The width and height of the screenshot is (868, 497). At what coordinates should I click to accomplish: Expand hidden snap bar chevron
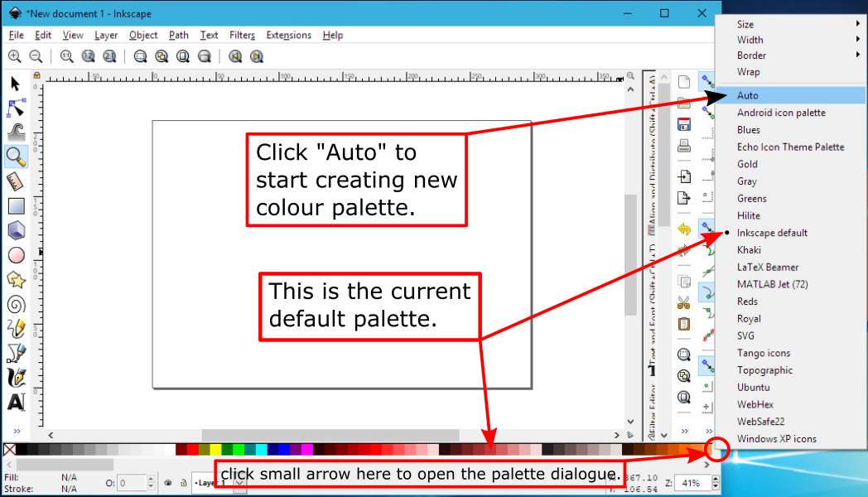coord(709,431)
